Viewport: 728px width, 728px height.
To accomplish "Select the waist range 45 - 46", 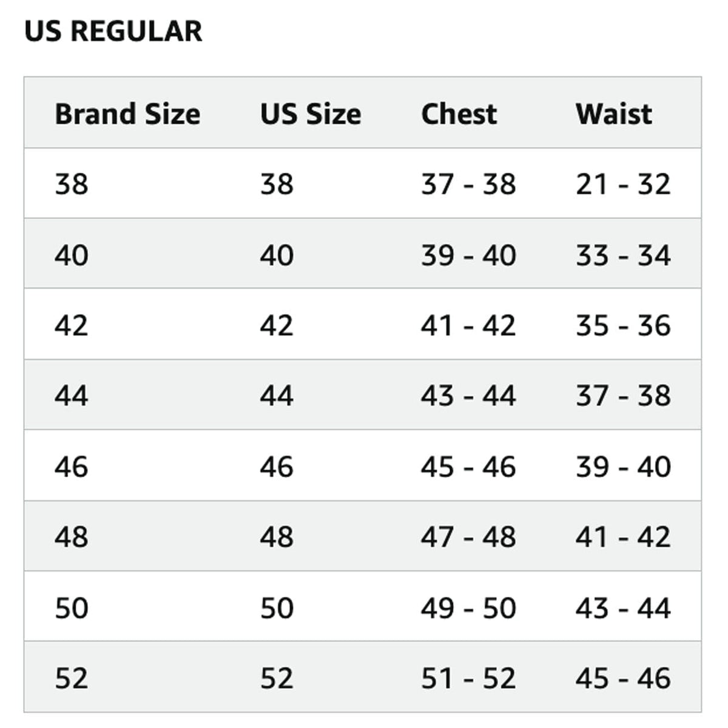I will [623, 678].
